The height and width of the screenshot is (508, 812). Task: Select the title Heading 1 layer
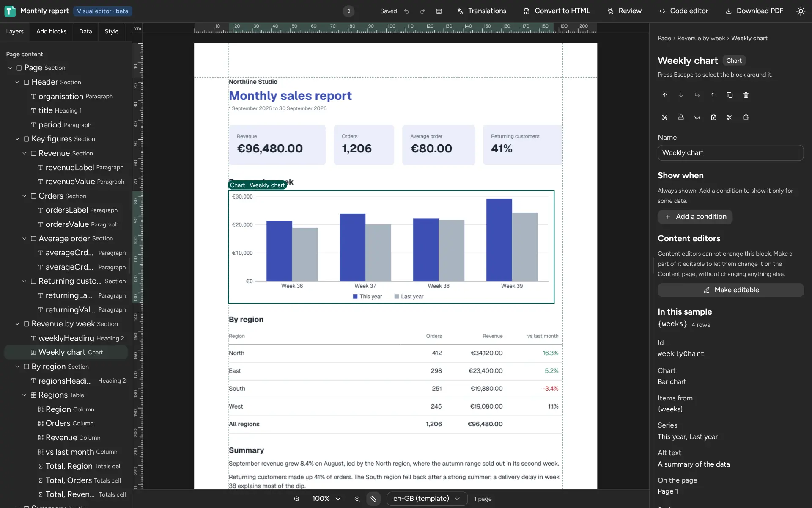click(66, 110)
